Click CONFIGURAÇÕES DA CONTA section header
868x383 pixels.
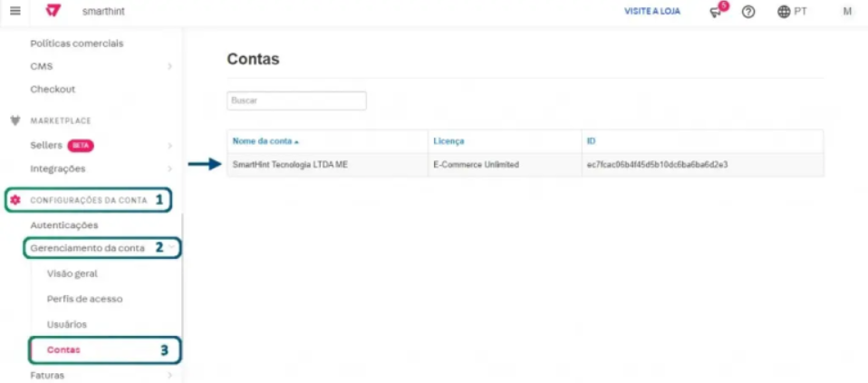click(89, 200)
